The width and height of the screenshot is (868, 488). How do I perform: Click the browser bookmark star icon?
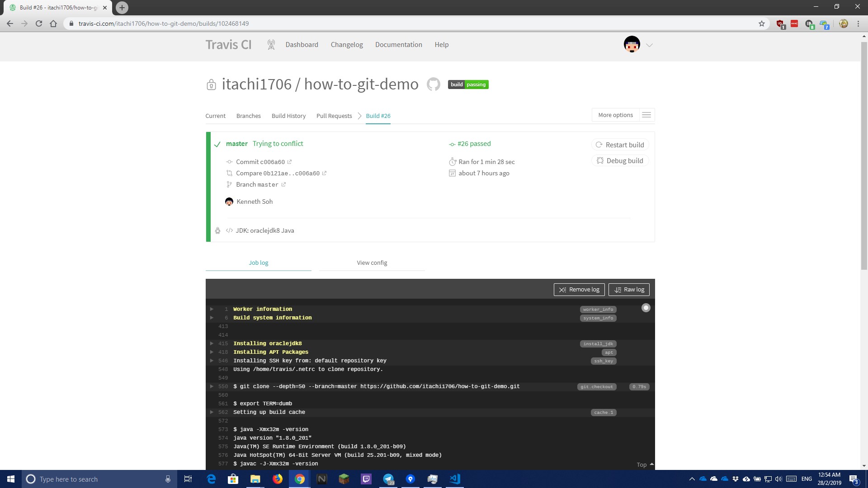click(762, 23)
